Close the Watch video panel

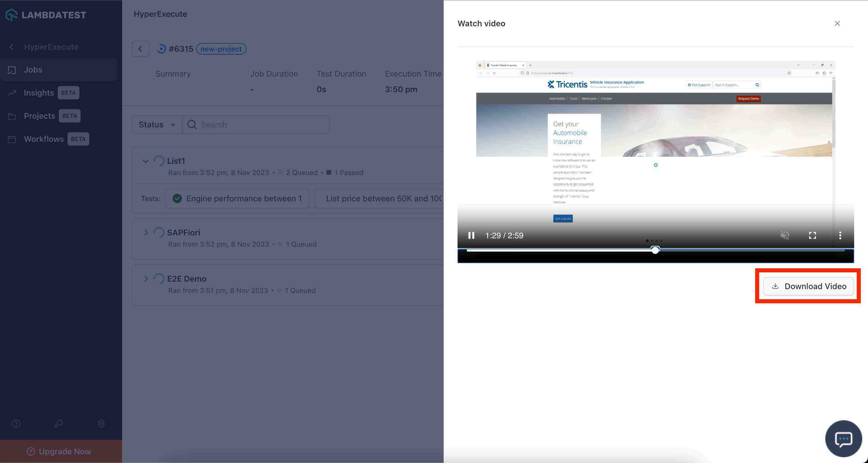[837, 24]
